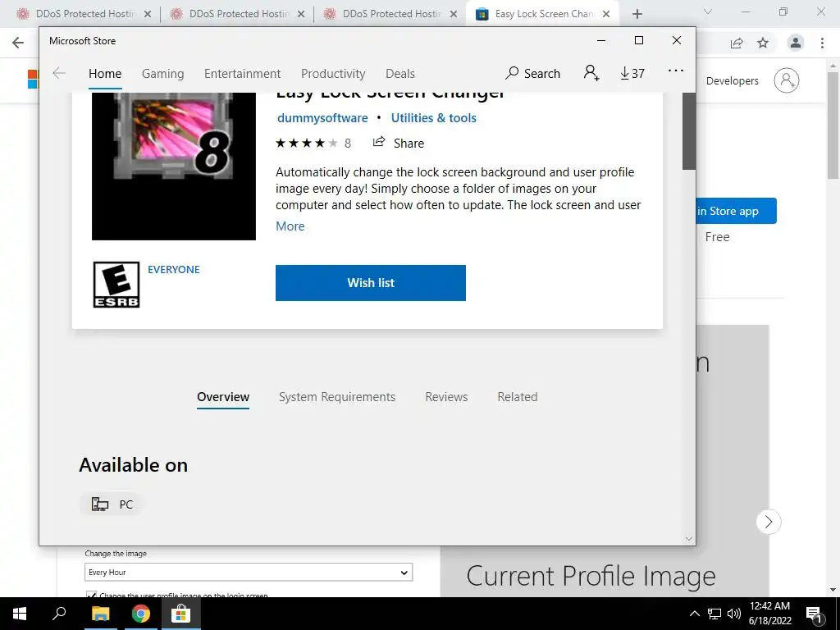The image size is (840, 630).
Task: Open Chrome's tab search chevron
Action: tap(708, 11)
